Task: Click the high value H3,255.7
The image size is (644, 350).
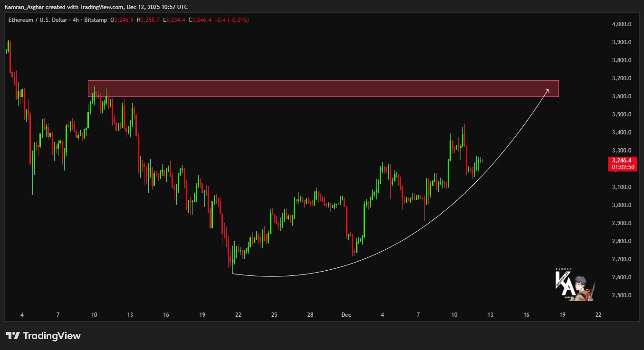Action: pyautogui.click(x=148, y=20)
